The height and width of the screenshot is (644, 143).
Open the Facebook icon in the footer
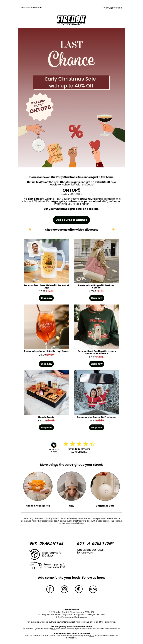tap(50, 589)
